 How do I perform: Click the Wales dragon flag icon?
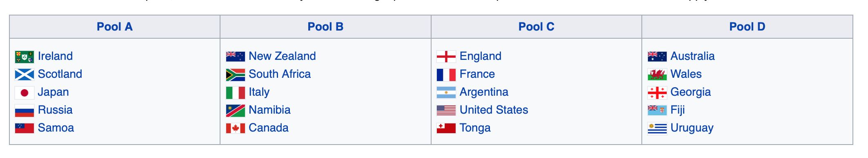pyautogui.click(x=657, y=75)
